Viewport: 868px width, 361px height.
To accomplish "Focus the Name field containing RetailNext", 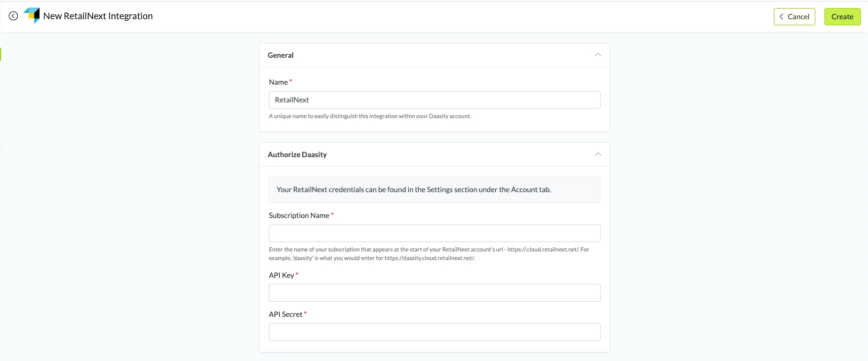I will click(x=434, y=100).
